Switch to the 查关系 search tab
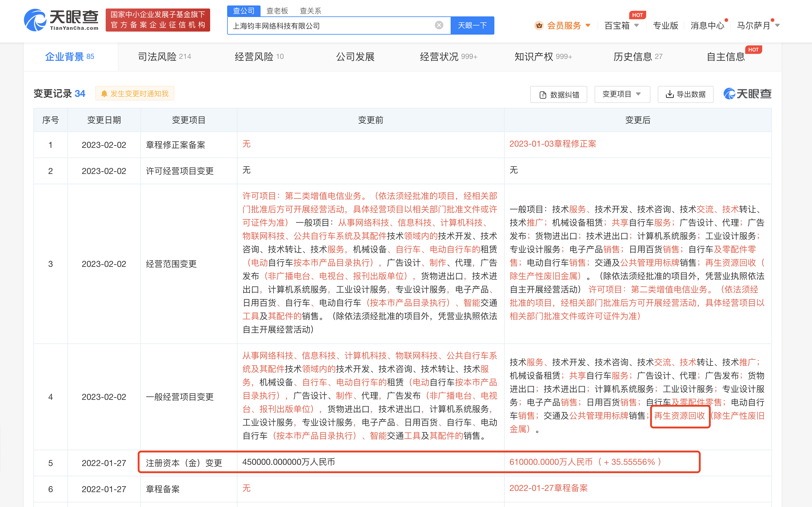The image size is (812, 507). click(x=310, y=11)
